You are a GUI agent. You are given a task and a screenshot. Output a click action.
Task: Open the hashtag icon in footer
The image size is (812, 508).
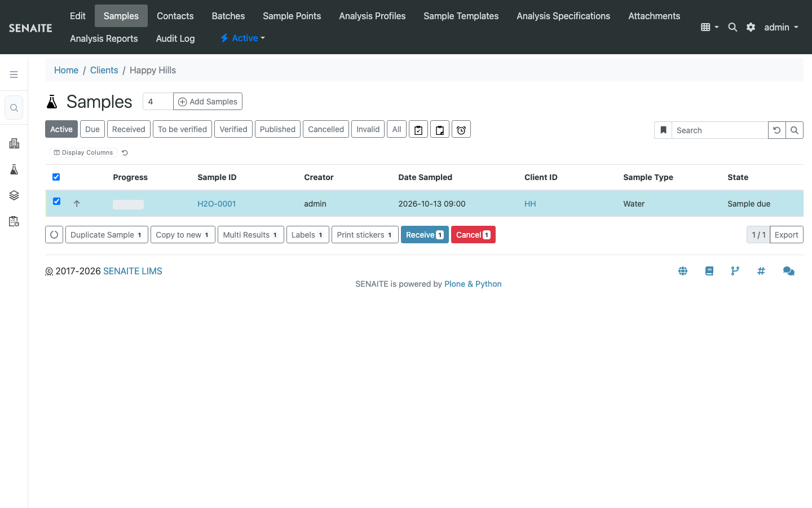pos(761,271)
